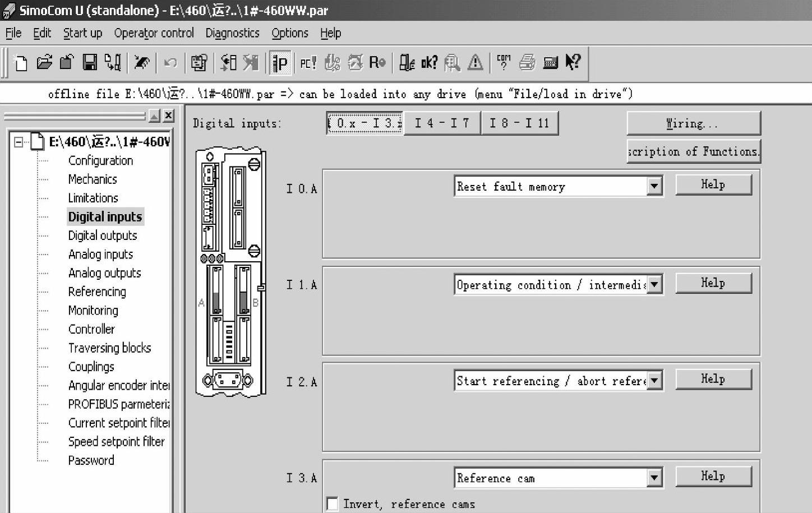Enable the Invert reference cams checkbox
The height and width of the screenshot is (513, 812).
[332, 503]
